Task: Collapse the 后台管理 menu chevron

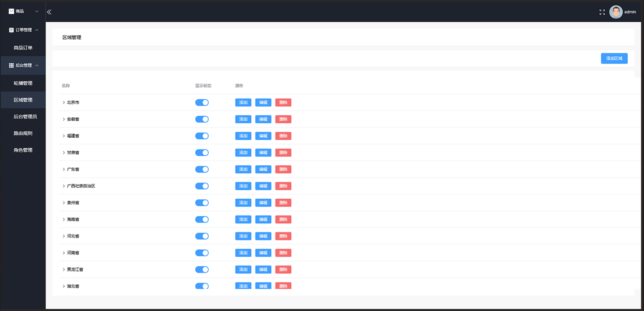Action: 37,66
